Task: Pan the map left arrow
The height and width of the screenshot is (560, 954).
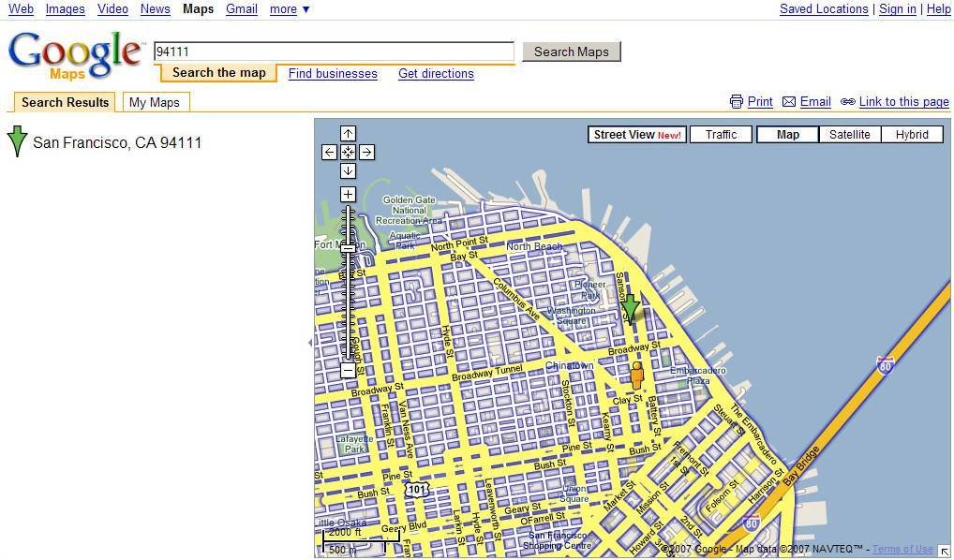Action: pyautogui.click(x=329, y=152)
